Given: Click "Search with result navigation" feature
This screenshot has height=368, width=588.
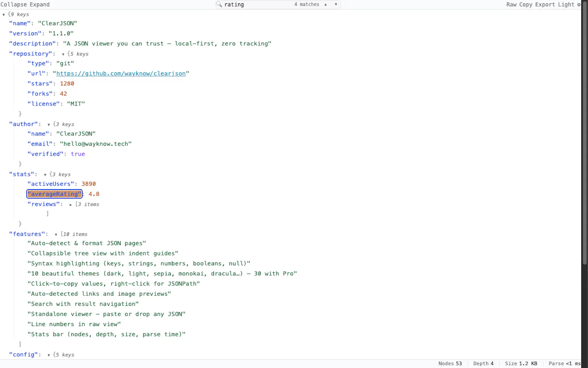Looking at the screenshot, I should (83, 304).
